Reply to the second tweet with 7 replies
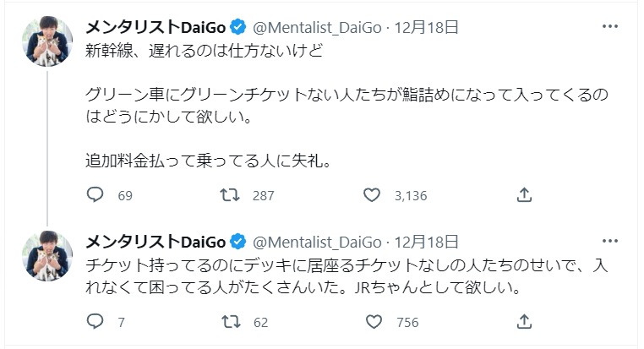 [x=96, y=321]
